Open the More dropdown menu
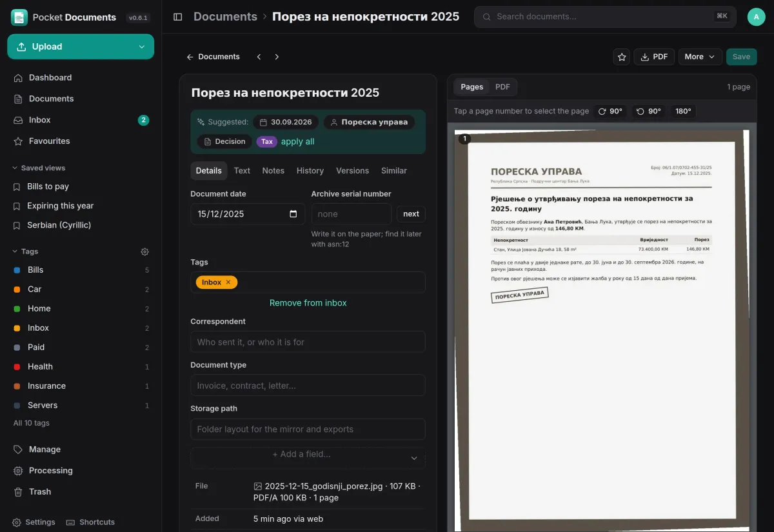 coord(700,57)
